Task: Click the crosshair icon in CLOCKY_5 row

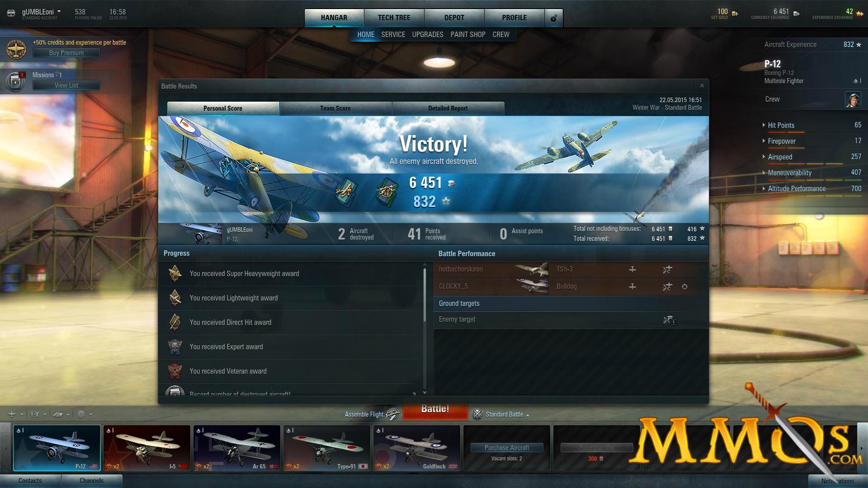Action: coord(685,286)
